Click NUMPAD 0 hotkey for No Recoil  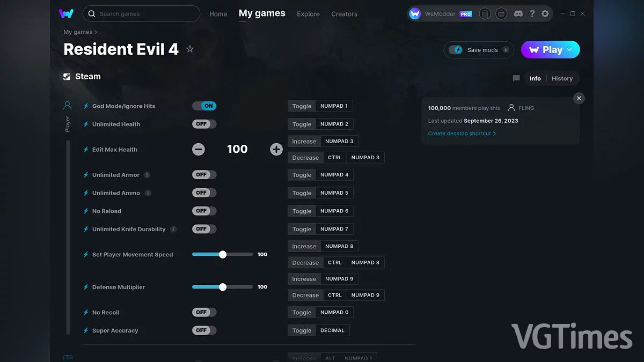[334, 312]
